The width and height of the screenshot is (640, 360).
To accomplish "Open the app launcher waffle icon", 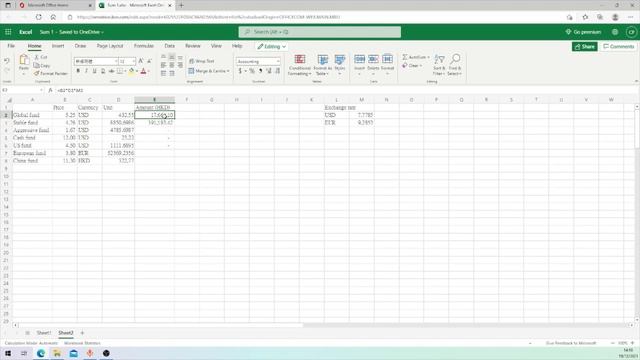I will point(8,32).
